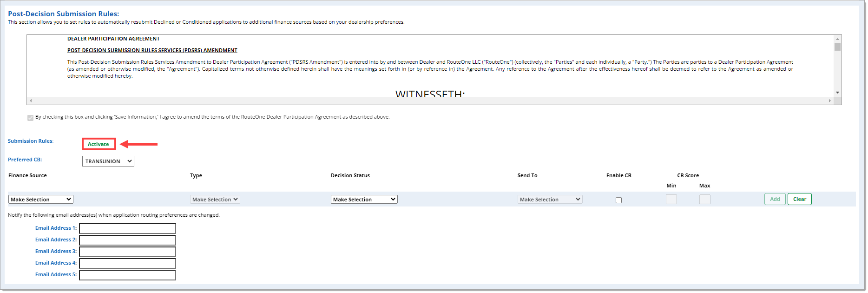This screenshot has width=868, height=293.
Task: Click the agreement box scroll left arrow
Action: coord(31,100)
